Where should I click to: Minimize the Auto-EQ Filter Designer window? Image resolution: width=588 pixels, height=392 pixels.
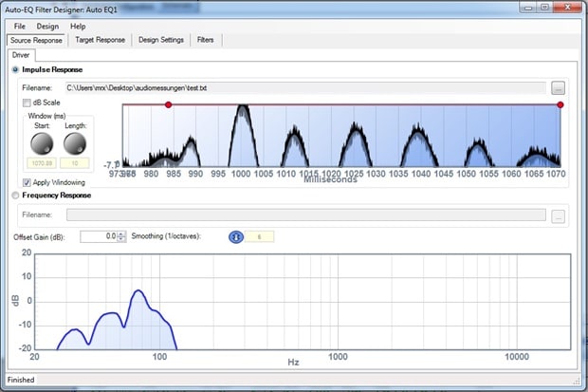pyautogui.click(x=528, y=8)
